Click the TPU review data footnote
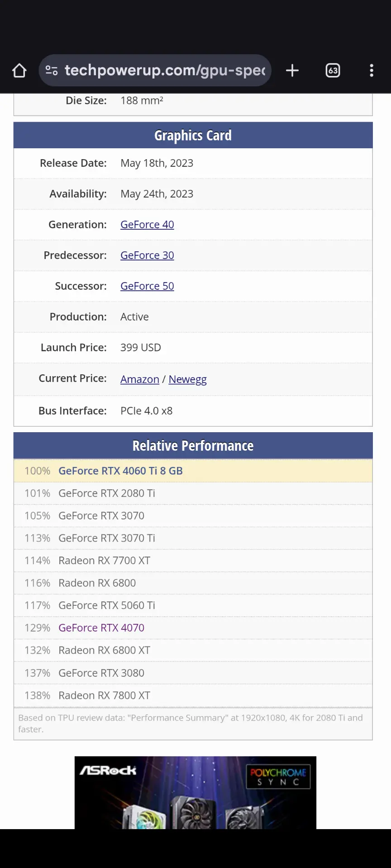The image size is (391, 868). (x=191, y=723)
